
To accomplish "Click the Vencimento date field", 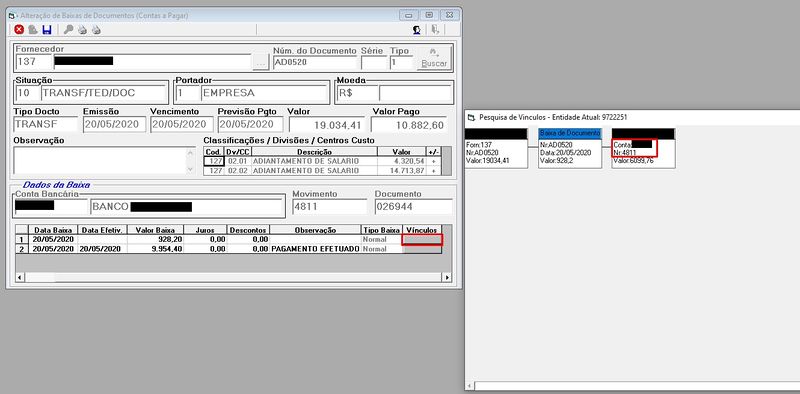I will tap(182, 124).
